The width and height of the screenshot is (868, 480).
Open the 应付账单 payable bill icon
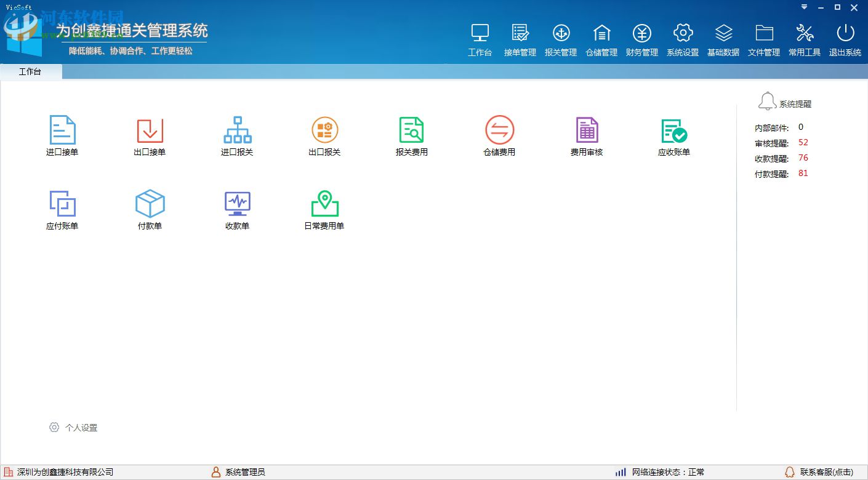[62, 204]
